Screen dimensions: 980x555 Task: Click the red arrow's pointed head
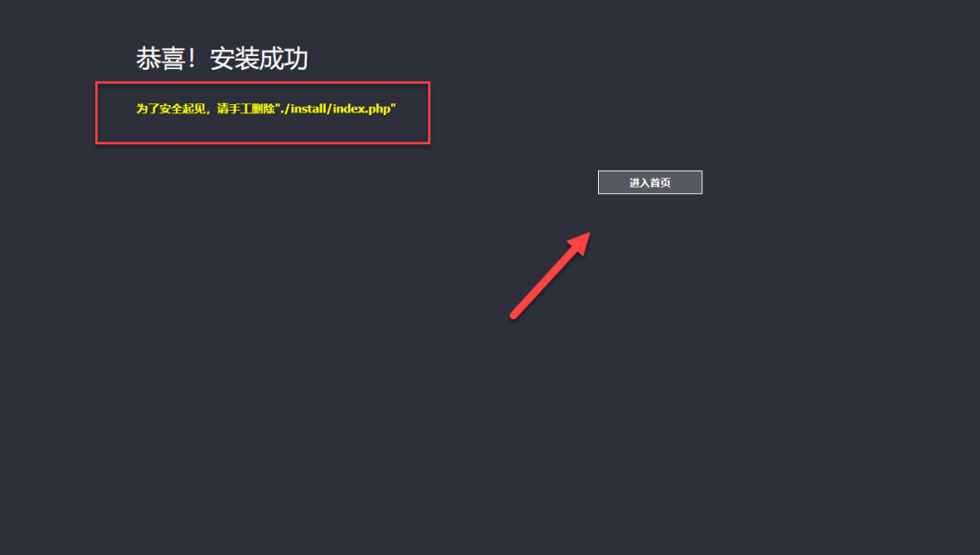coord(582,241)
